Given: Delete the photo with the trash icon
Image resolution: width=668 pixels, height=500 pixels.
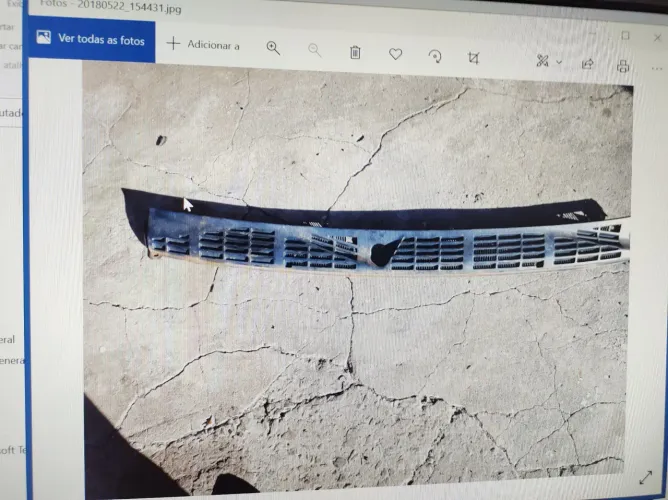Looking at the screenshot, I should (355, 52).
